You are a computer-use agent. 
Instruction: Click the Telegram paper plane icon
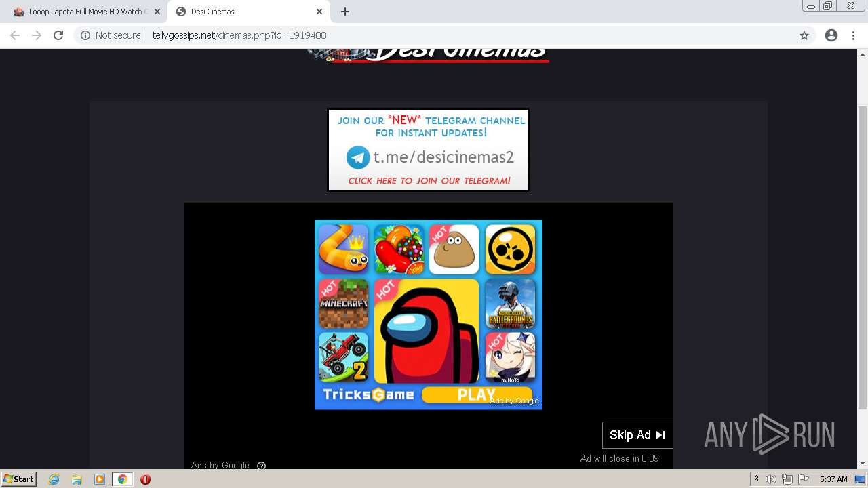click(x=358, y=157)
